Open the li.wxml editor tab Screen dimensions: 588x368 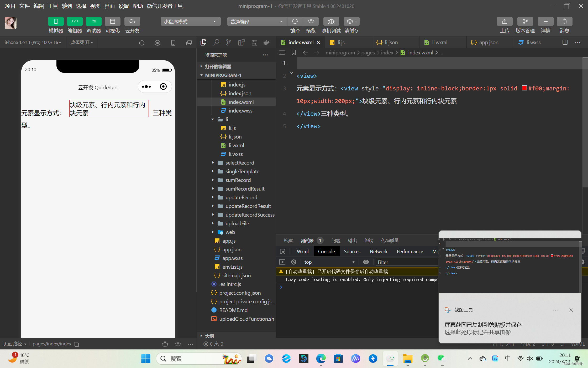pos(439,42)
